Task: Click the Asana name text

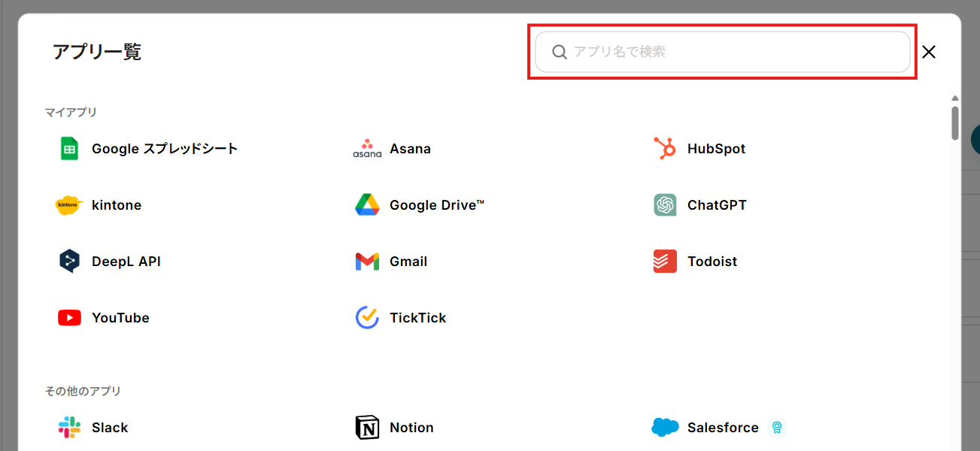Action: (x=410, y=149)
